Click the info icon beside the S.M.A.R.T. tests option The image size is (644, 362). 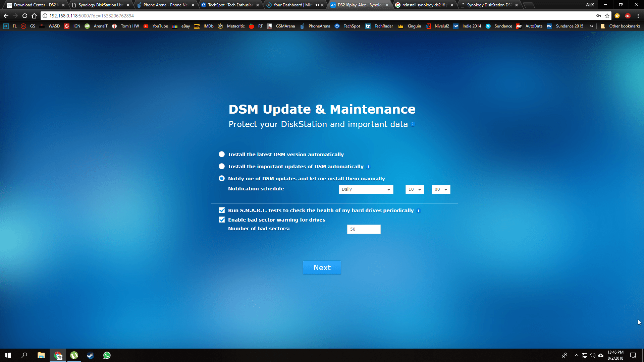pos(419,210)
